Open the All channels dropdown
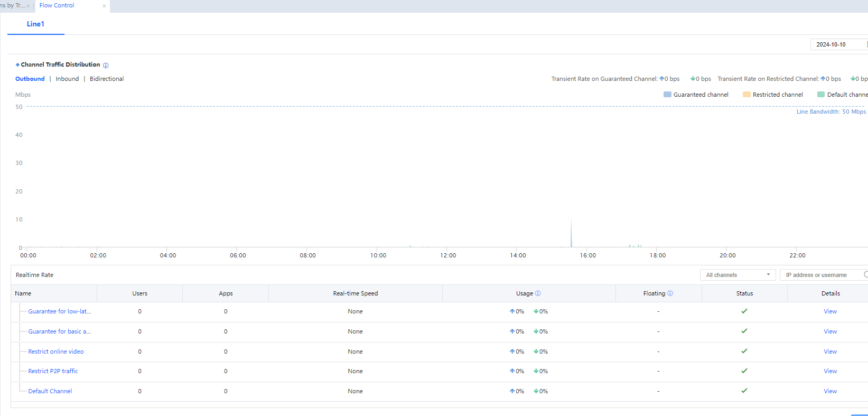This screenshot has width=868, height=416. 737,275
